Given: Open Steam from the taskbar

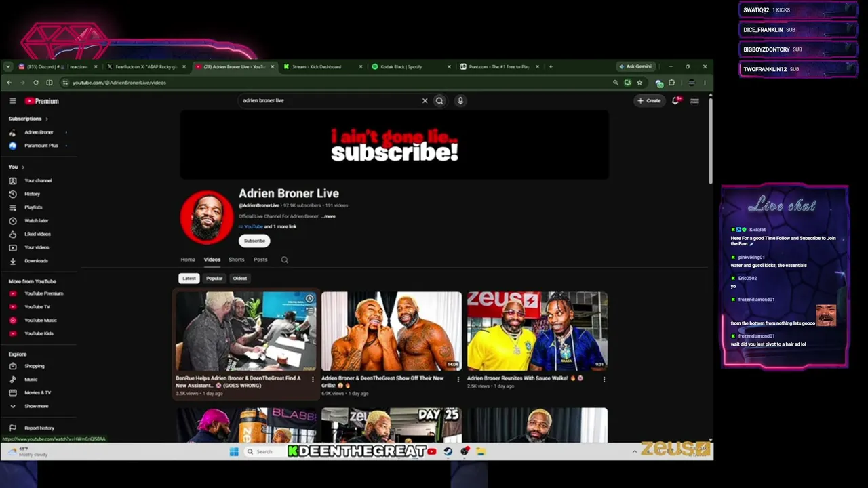Looking at the screenshot, I should (448, 451).
